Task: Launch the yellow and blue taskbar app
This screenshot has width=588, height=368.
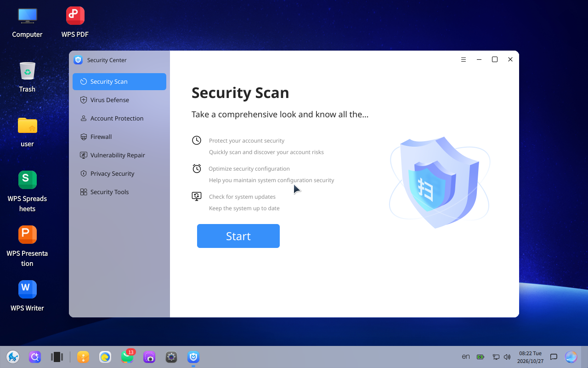Action: tap(105, 357)
